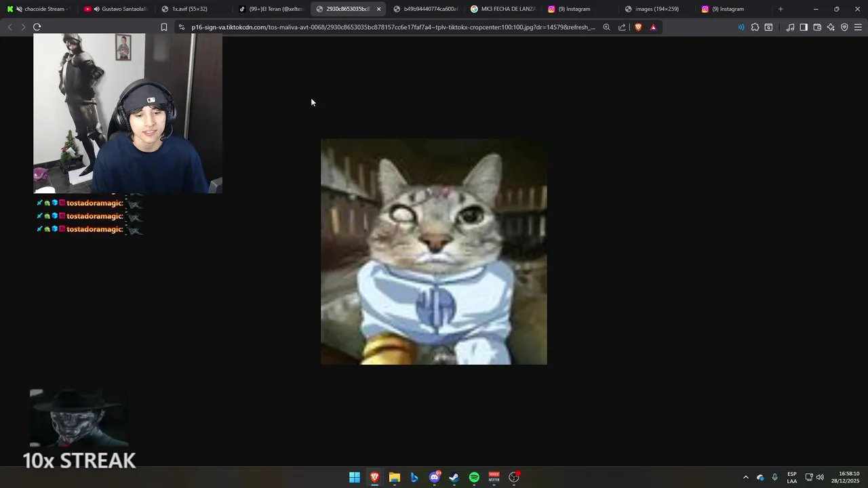Open the zoom magnifier in the address bar

pos(606,27)
